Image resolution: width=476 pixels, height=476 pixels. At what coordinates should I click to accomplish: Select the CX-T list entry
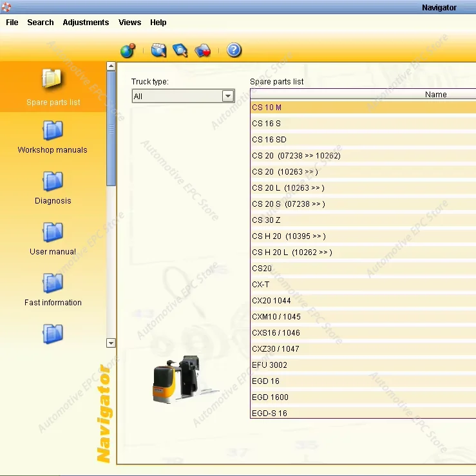tap(261, 285)
